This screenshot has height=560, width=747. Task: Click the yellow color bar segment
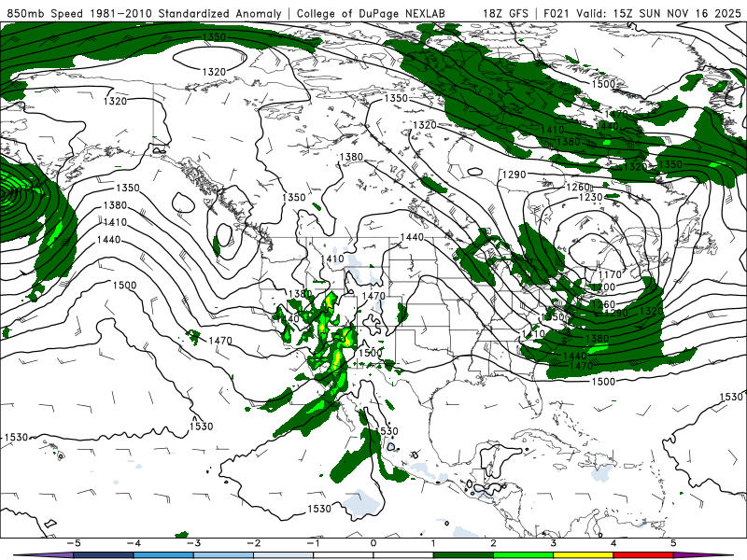tap(583, 555)
